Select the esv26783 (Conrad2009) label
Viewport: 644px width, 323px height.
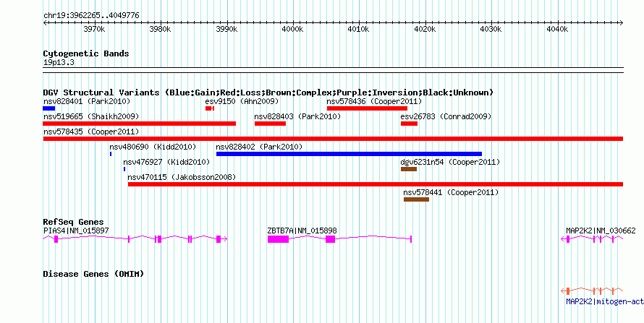446,116
